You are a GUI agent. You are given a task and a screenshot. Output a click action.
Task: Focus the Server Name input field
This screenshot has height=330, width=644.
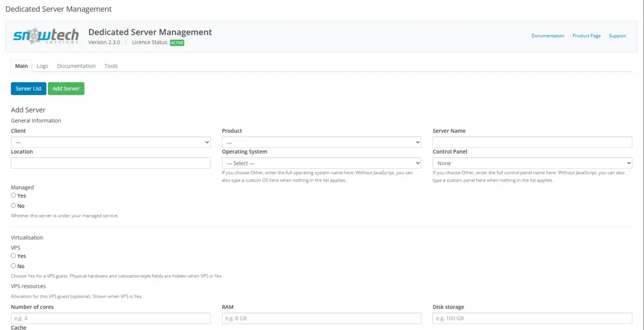pos(532,142)
